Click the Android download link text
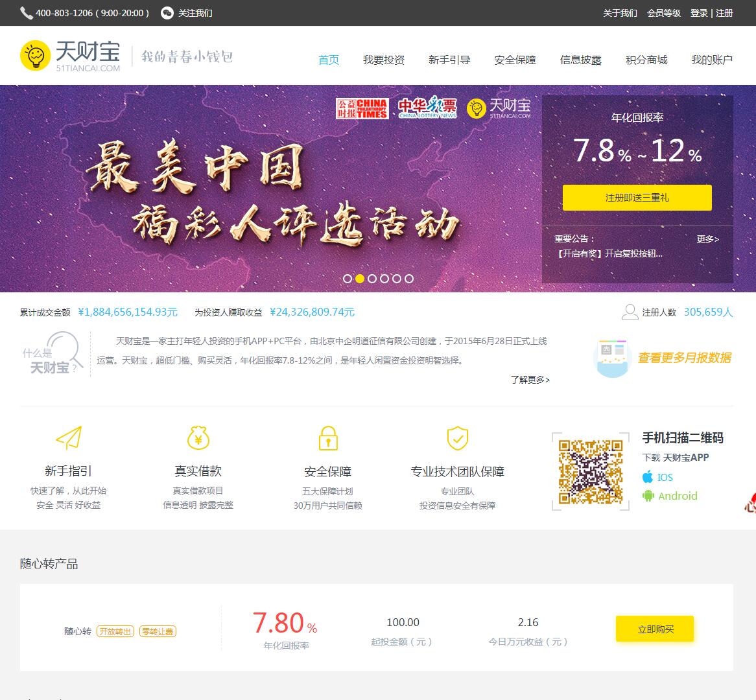Screen dimensions: 756x700 (x=678, y=496)
